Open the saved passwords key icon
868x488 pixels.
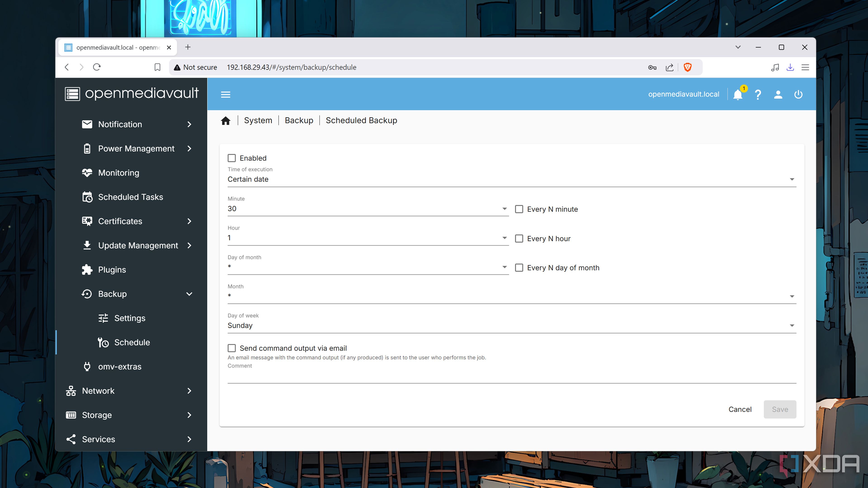click(652, 67)
